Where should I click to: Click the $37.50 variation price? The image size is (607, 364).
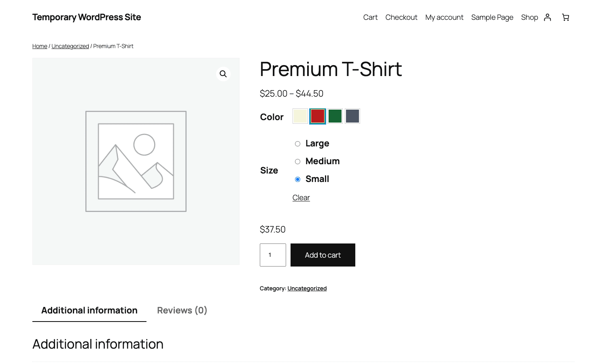click(x=273, y=229)
